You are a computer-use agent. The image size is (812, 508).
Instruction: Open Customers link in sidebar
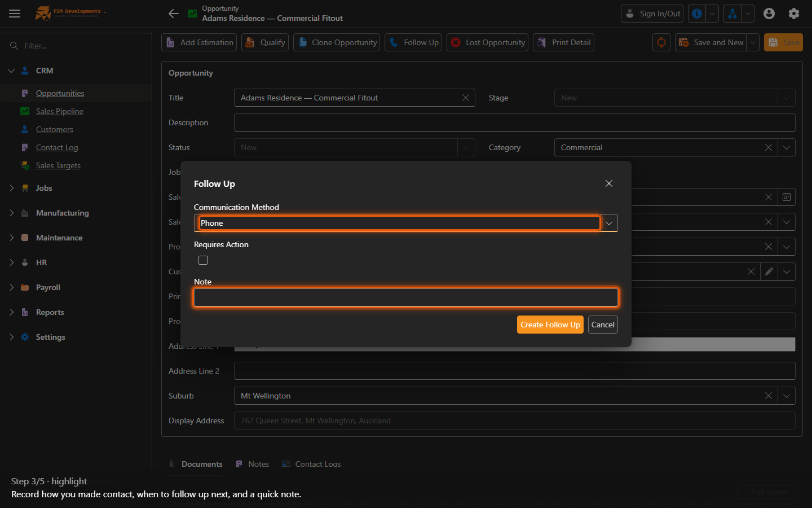[54, 129]
